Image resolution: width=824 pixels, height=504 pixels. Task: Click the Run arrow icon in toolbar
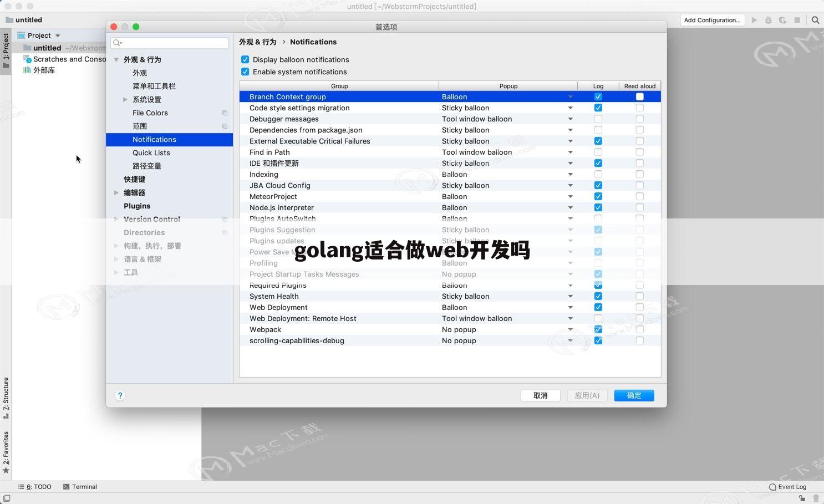pyautogui.click(x=754, y=20)
